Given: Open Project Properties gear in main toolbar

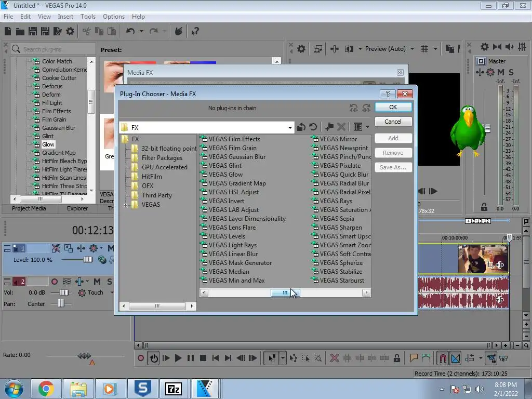Looking at the screenshot, I should tap(70, 32).
